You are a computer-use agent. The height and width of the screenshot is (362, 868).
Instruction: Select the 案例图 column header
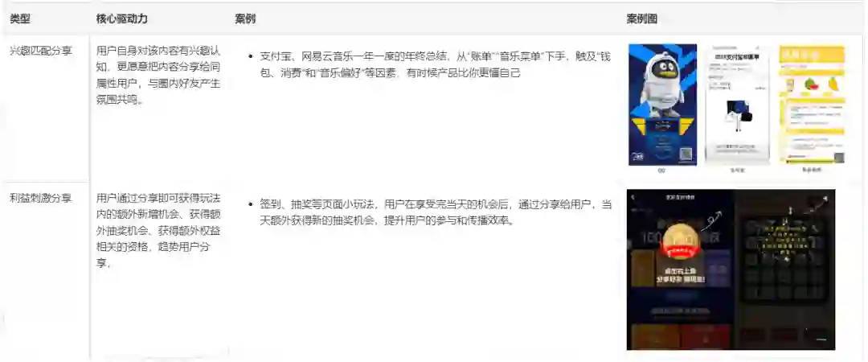[641, 19]
